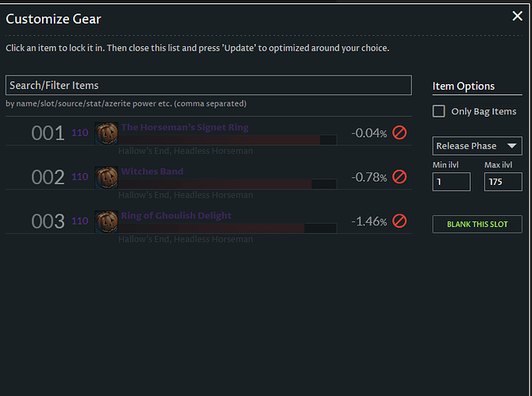Close the Customize Gear dialog
Screen dimensions: 532x396
517,16
